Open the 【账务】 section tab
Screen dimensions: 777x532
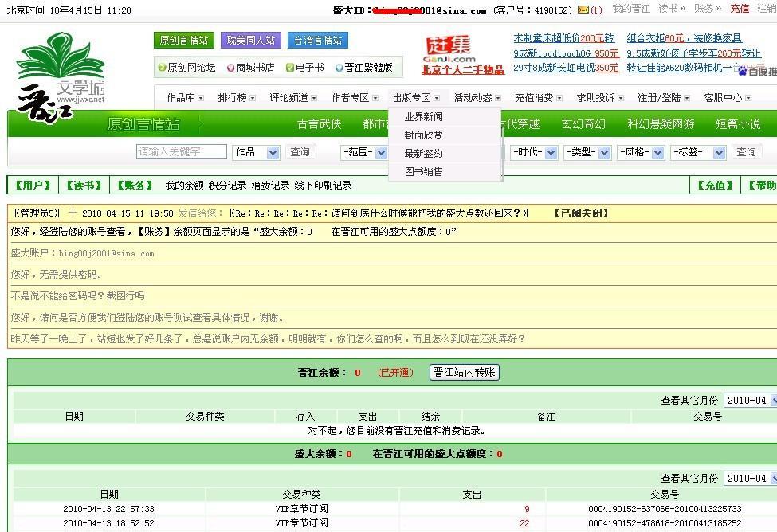pyautogui.click(x=135, y=186)
